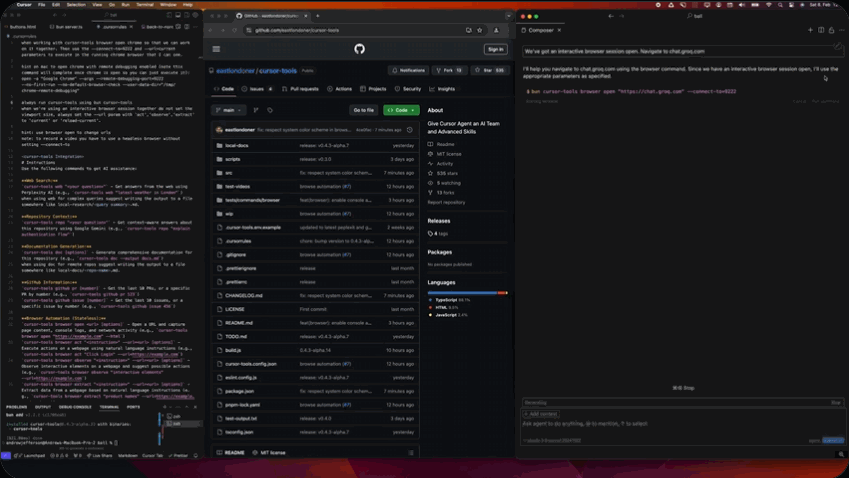Fork the repository with the Fork button
The height and width of the screenshot is (478, 849).
coord(449,70)
